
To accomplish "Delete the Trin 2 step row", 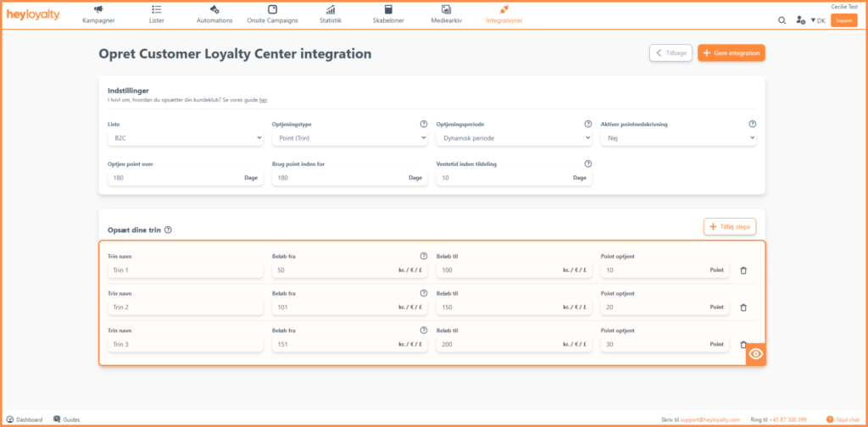I will click(743, 308).
